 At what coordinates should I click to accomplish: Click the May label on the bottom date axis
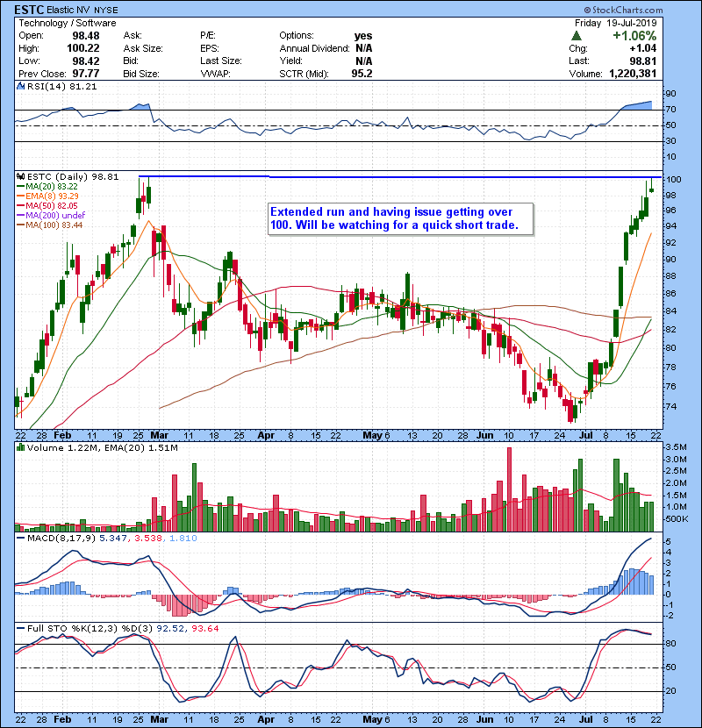pos(372,719)
